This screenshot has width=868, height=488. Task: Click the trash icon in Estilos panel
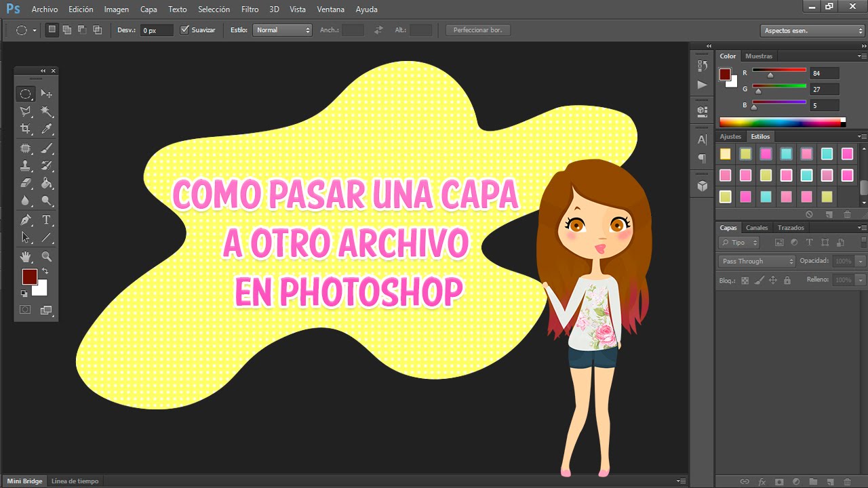tap(847, 214)
